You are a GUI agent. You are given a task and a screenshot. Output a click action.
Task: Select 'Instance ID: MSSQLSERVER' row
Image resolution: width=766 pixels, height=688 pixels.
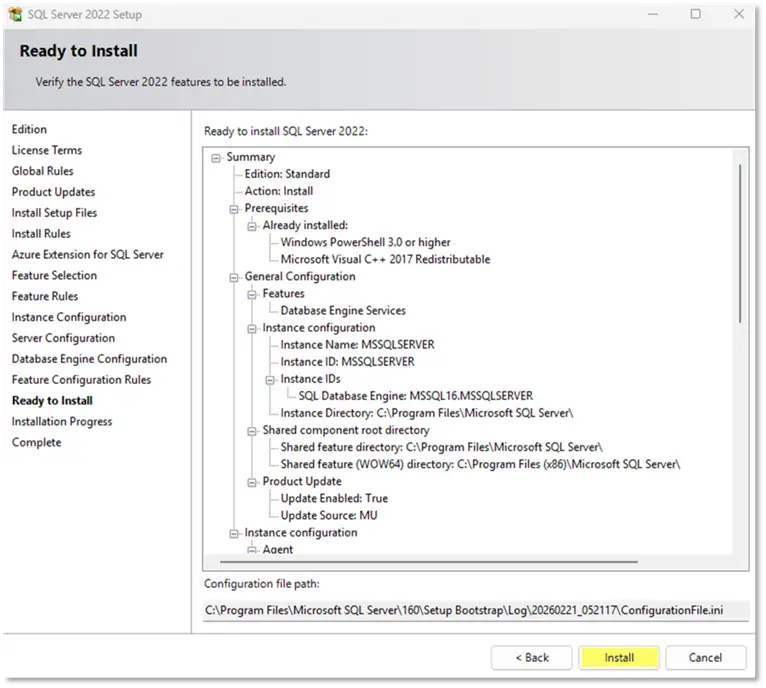pyautogui.click(x=347, y=362)
